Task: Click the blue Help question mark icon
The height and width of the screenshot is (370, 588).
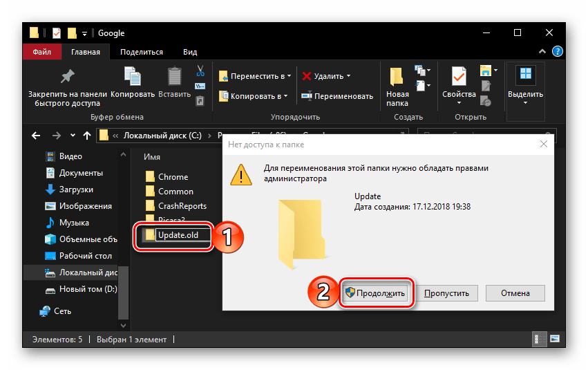Action: (x=557, y=51)
